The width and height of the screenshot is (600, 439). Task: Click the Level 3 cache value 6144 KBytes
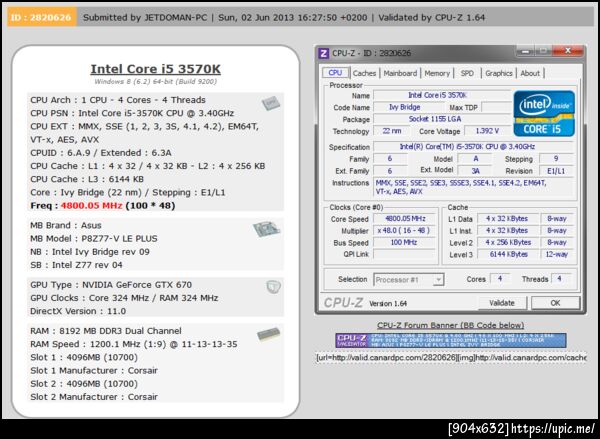tap(508, 254)
